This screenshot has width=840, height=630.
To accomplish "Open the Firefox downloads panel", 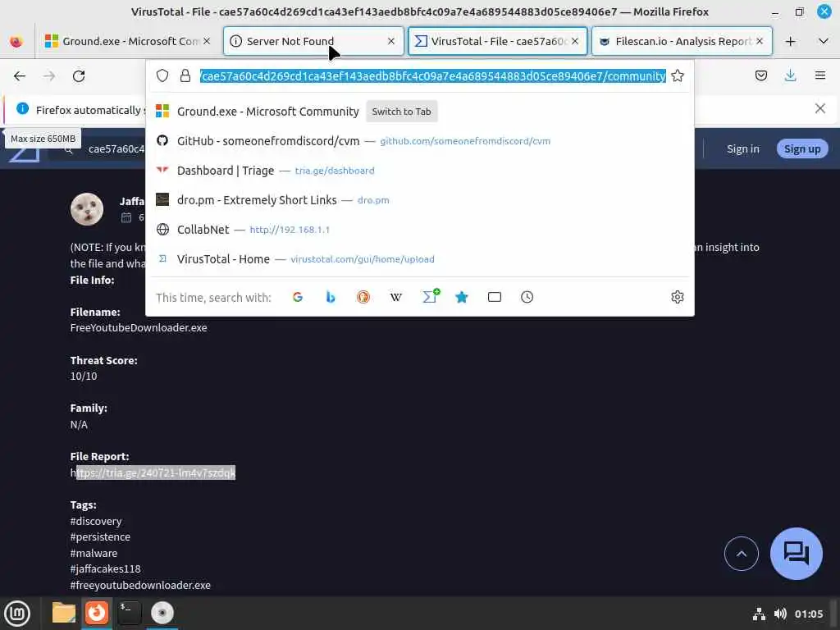I will 790,75.
